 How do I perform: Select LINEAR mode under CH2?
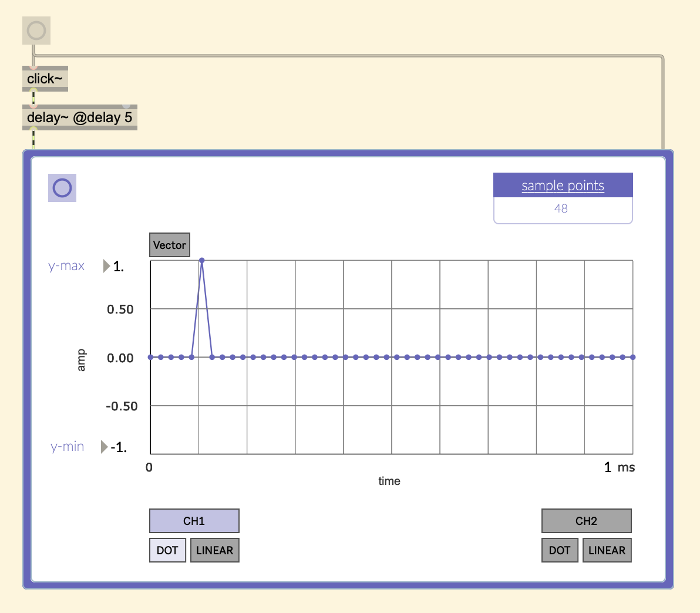click(x=607, y=550)
